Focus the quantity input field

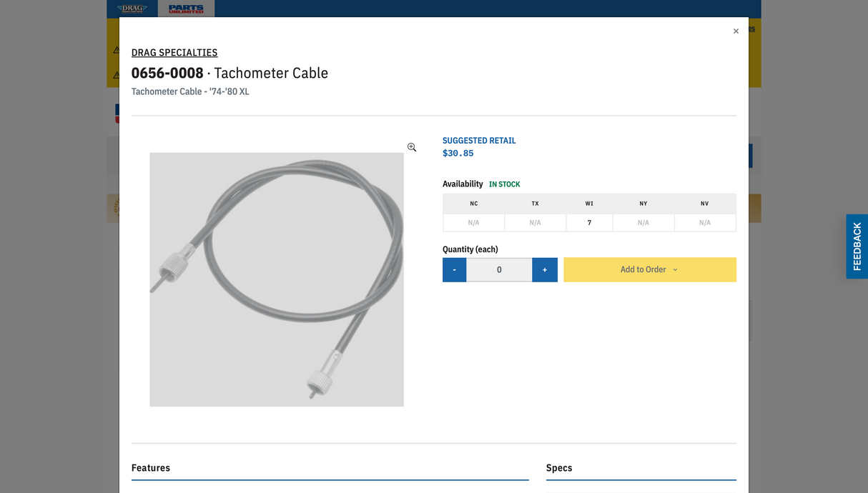tap(499, 269)
